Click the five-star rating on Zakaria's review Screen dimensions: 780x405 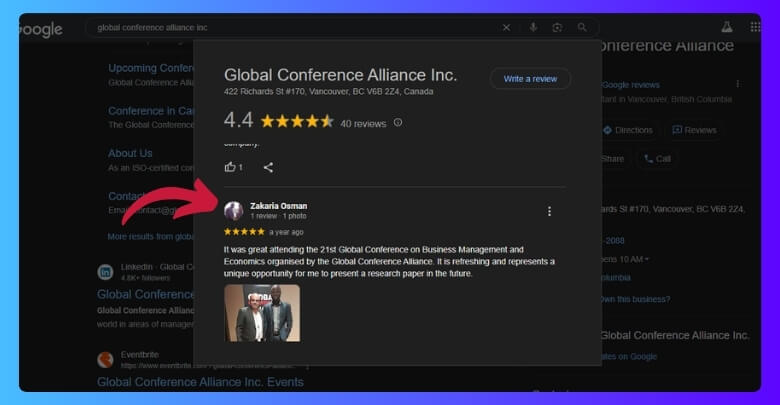coord(244,232)
